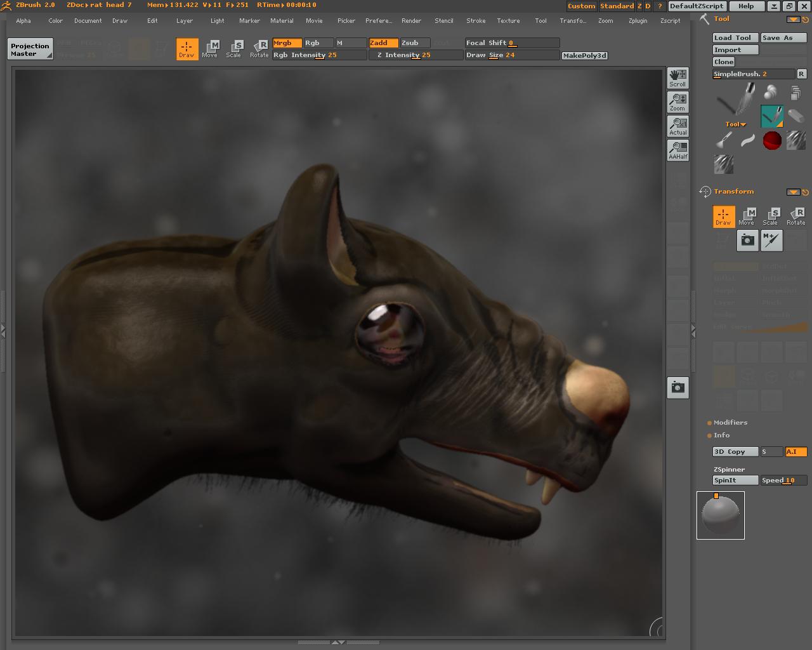Viewport: 812px width, 650px height.
Task: Open the Document menu
Action: click(x=88, y=21)
